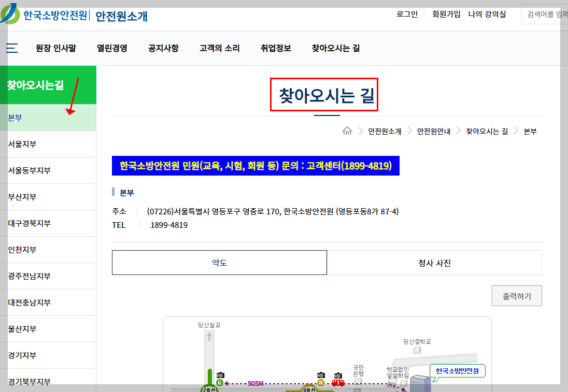Click 안전원안내 in breadcrumb

434,132
